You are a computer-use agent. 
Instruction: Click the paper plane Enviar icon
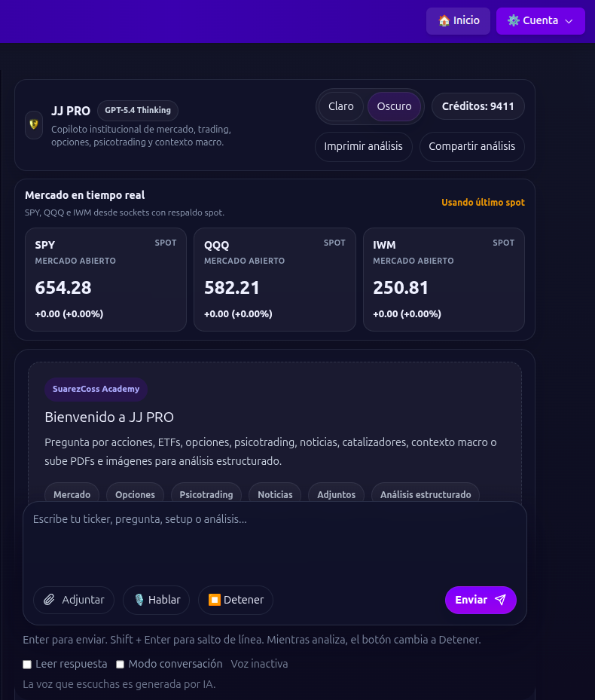(x=500, y=600)
